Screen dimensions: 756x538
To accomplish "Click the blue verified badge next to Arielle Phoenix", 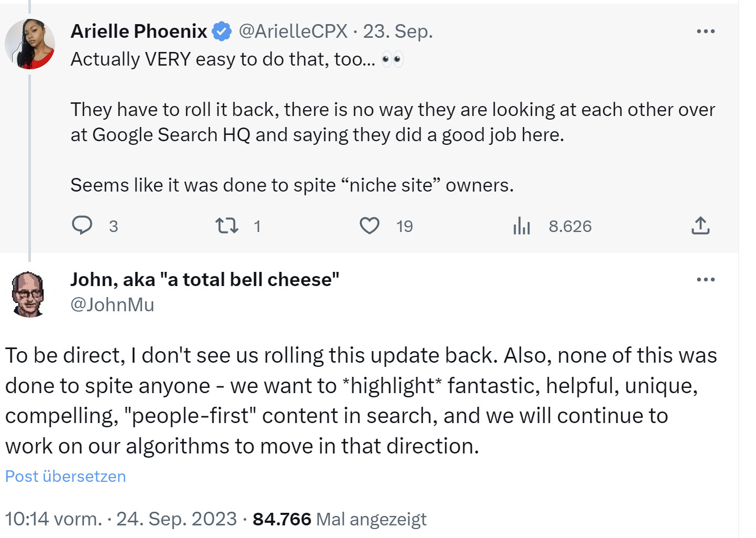I will click(x=221, y=31).
